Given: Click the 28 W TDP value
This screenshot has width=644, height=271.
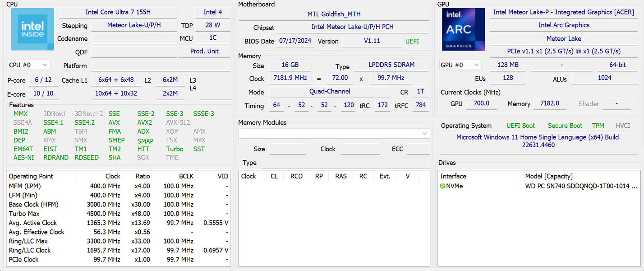Looking at the screenshot, I should [213, 25].
